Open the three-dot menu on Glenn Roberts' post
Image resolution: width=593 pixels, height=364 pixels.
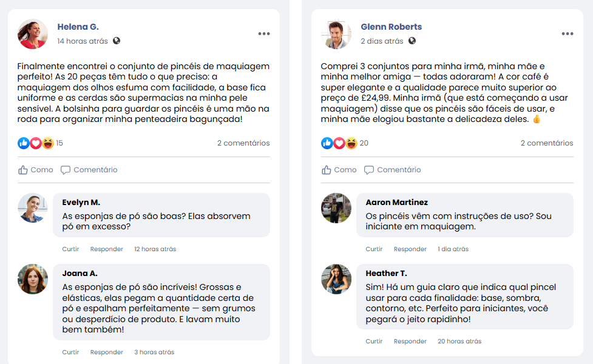coord(568,34)
